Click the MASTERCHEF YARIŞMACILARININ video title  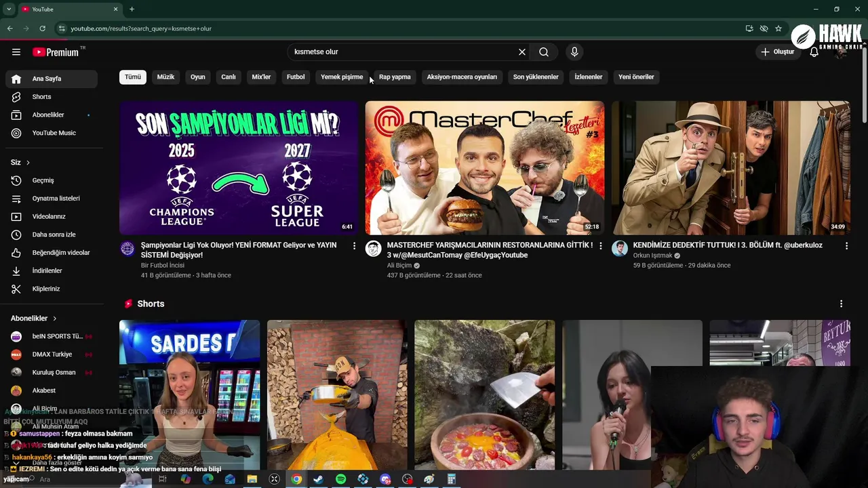coord(490,250)
